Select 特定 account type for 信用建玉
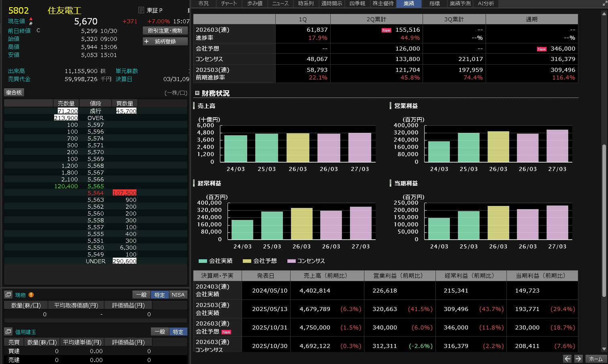608x364 pixels. click(178, 331)
